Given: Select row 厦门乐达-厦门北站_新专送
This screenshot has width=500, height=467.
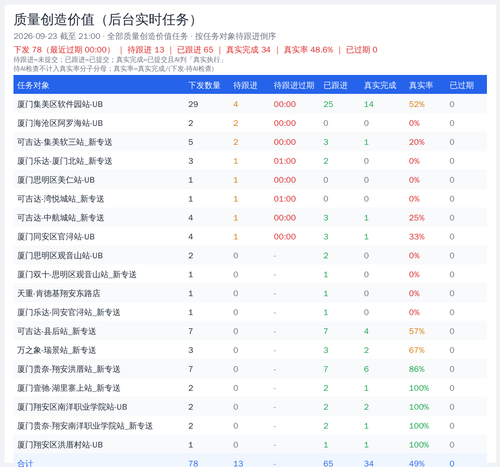Looking at the screenshot, I should click(250, 161).
